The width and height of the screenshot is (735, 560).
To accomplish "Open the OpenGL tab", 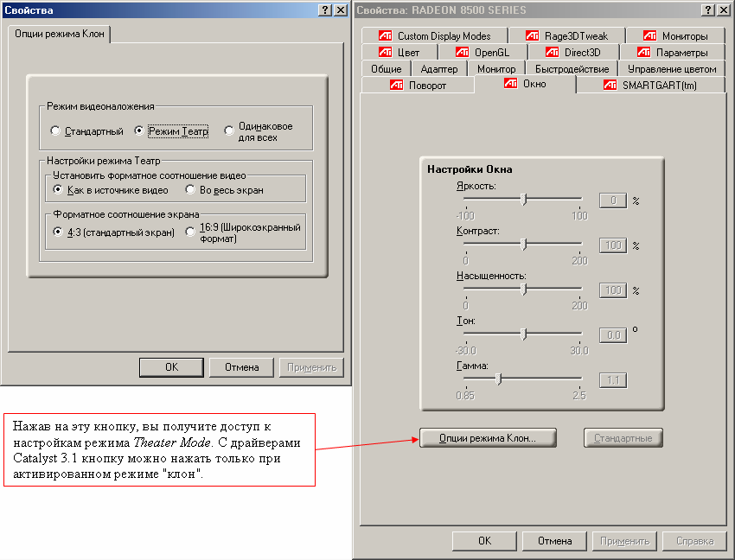I will click(x=483, y=53).
